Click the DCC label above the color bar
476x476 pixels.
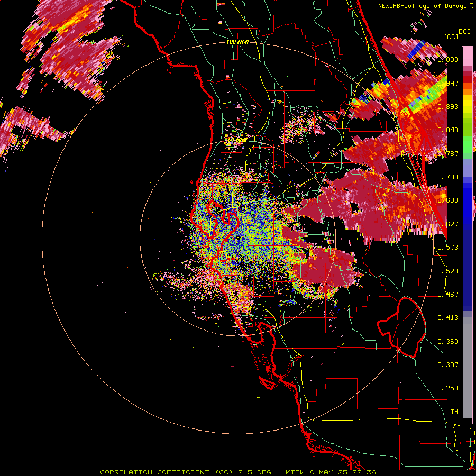464,32
